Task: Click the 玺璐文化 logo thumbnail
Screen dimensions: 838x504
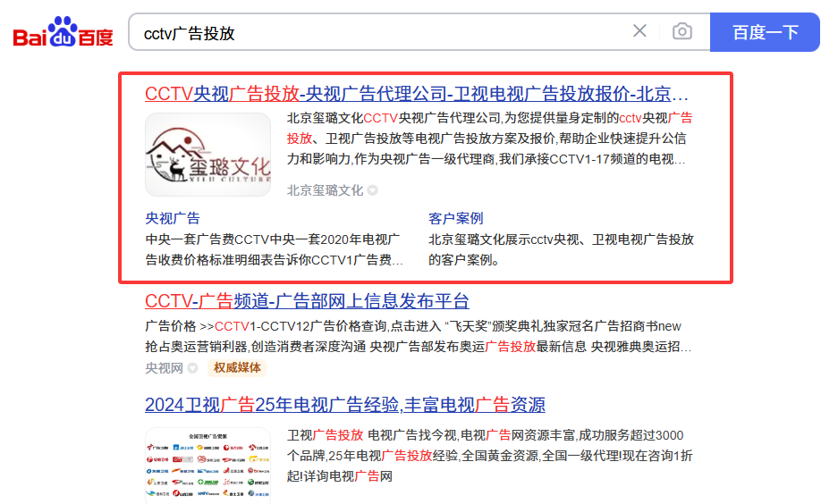Action: 207,154
